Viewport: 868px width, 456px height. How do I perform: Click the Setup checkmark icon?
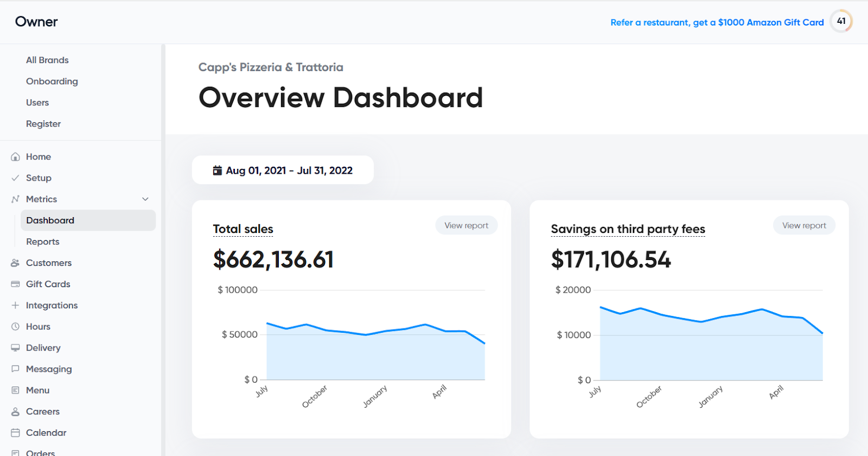click(x=15, y=178)
